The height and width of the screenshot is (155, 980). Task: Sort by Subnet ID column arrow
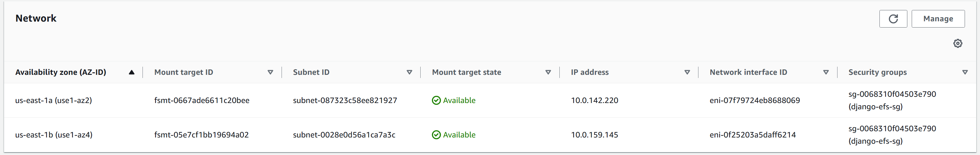coord(409,72)
